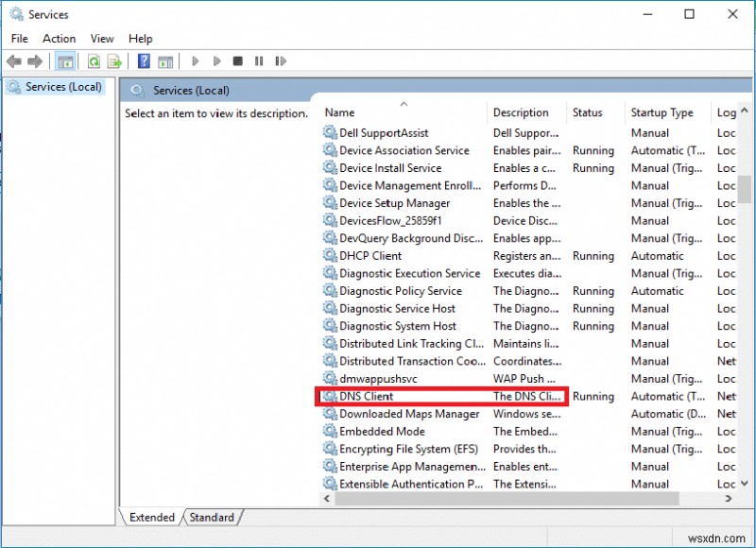Screen dimensions: 756x548
Task: Click the Export List toolbar icon
Action: point(112,60)
